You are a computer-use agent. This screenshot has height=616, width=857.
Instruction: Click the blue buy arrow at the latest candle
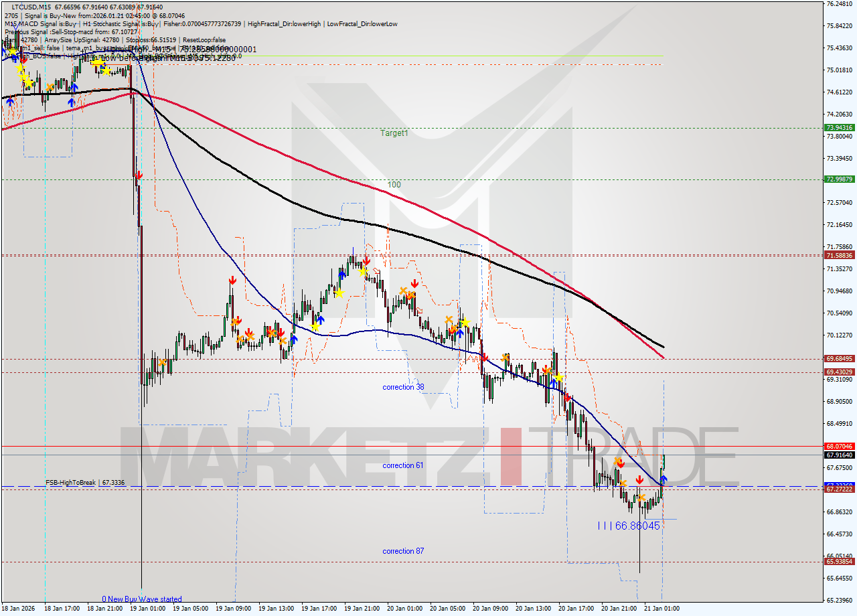tap(664, 478)
